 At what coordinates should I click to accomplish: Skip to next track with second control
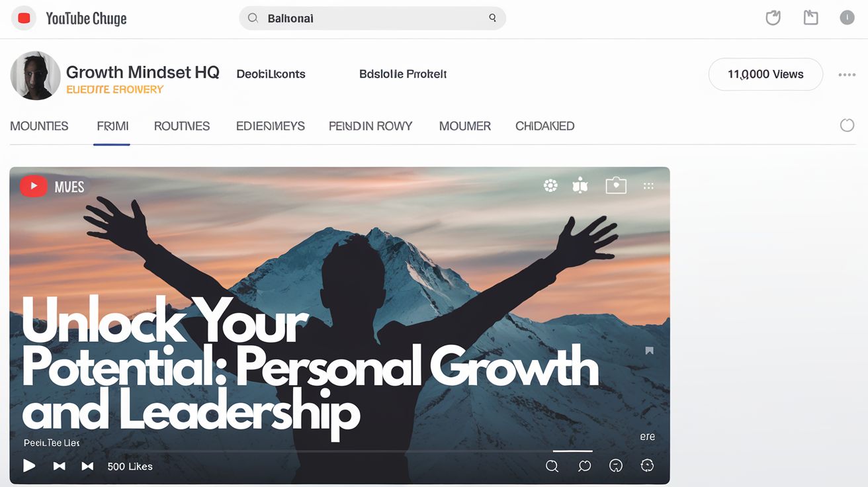[59, 466]
